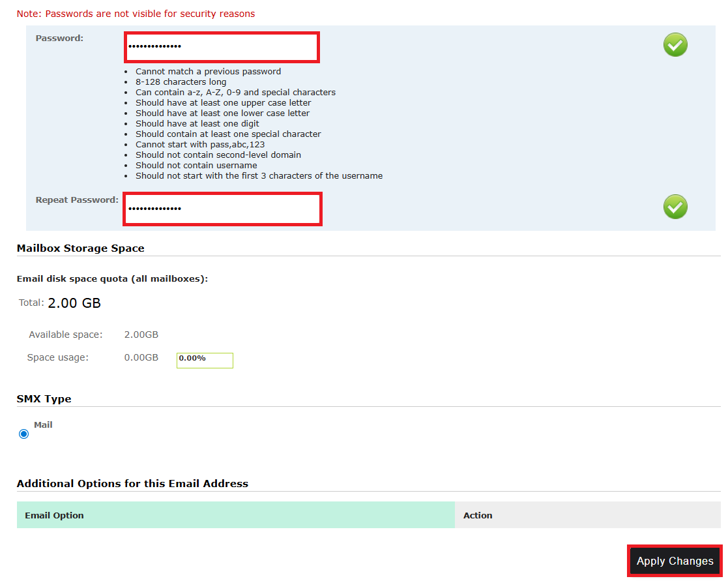Click the Mail label text
The image size is (728, 581).
pos(43,425)
